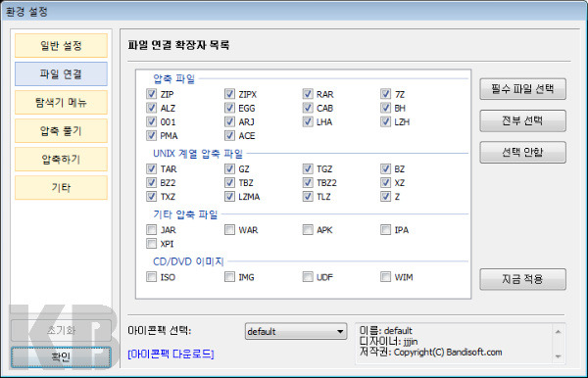The image size is (588, 378).
Task: Uncheck the ACE extension checkbox
Action: pos(229,135)
